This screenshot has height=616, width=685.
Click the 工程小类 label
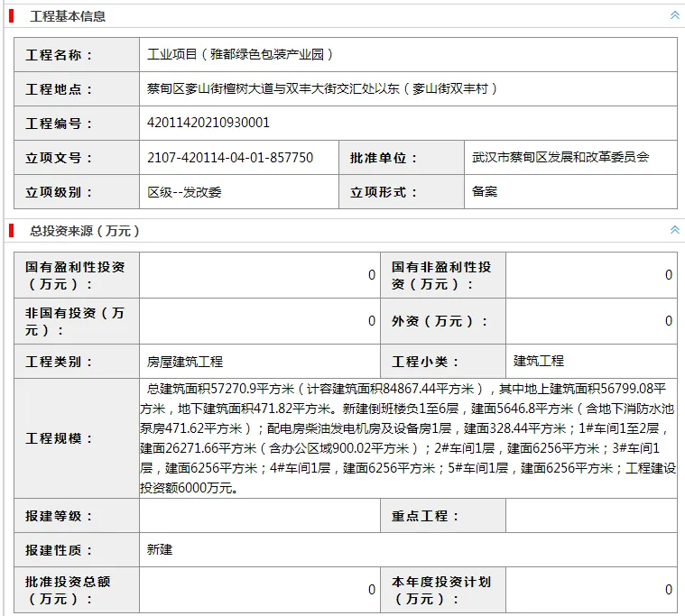coord(425,362)
